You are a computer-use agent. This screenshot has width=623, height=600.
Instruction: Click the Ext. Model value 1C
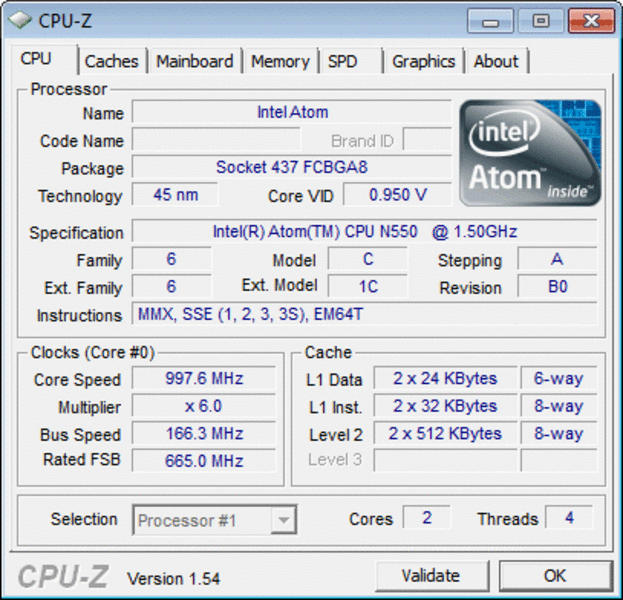pos(368,286)
